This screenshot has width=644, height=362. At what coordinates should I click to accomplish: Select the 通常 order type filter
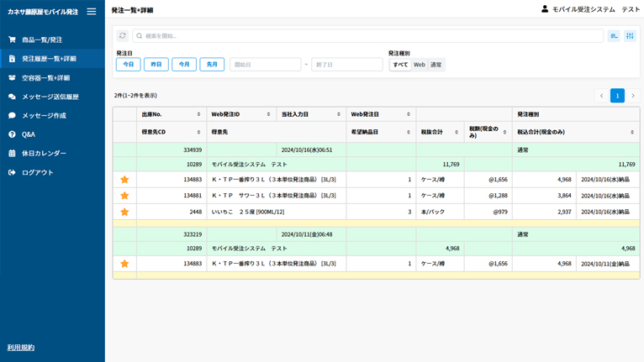tap(435, 65)
